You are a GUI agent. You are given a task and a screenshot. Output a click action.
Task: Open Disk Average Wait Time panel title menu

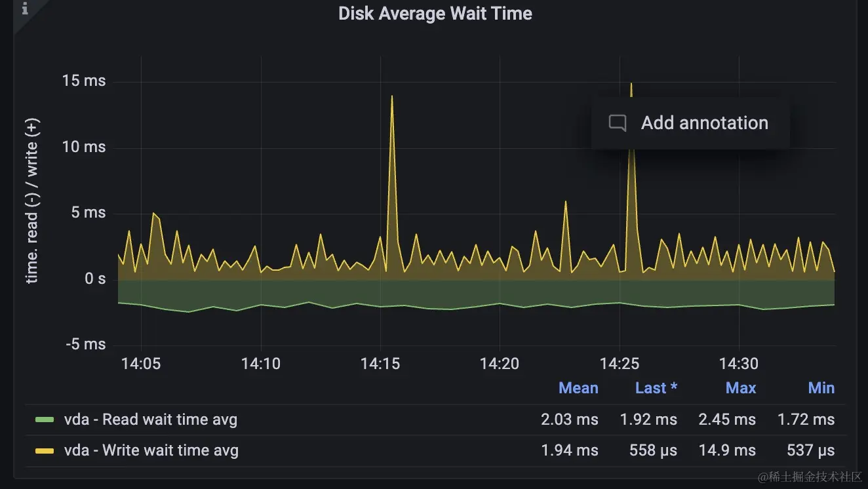click(x=435, y=13)
